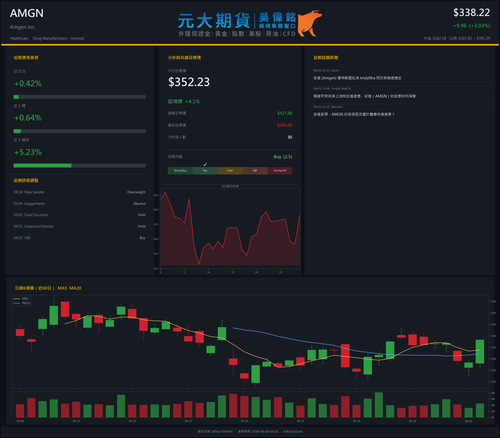Image resolution: width=500 pixels, height=438 pixels.
Task: Select the Strong Sell rating segment
Action: coord(280,171)
